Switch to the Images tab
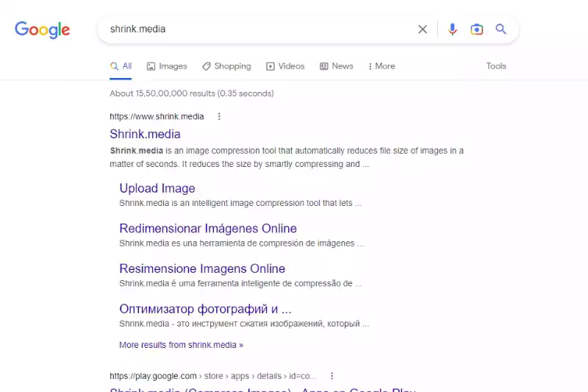The width and height of the screenshot is (588, 392). coord(167,66)
